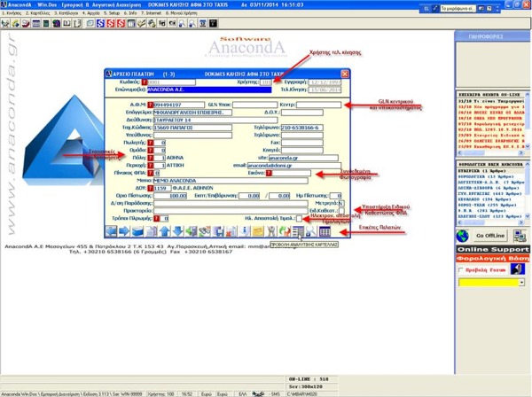Enable the Προβολή Forum checkbox

[461, 270]
